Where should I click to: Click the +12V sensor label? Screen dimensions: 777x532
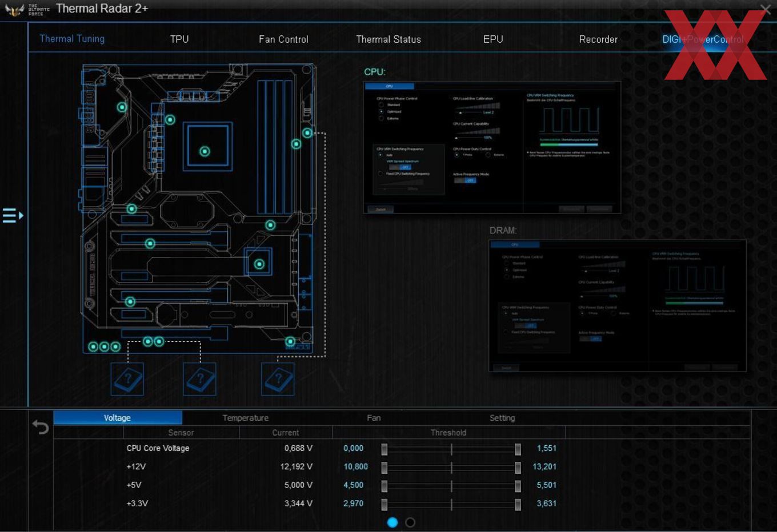(136, 466)
